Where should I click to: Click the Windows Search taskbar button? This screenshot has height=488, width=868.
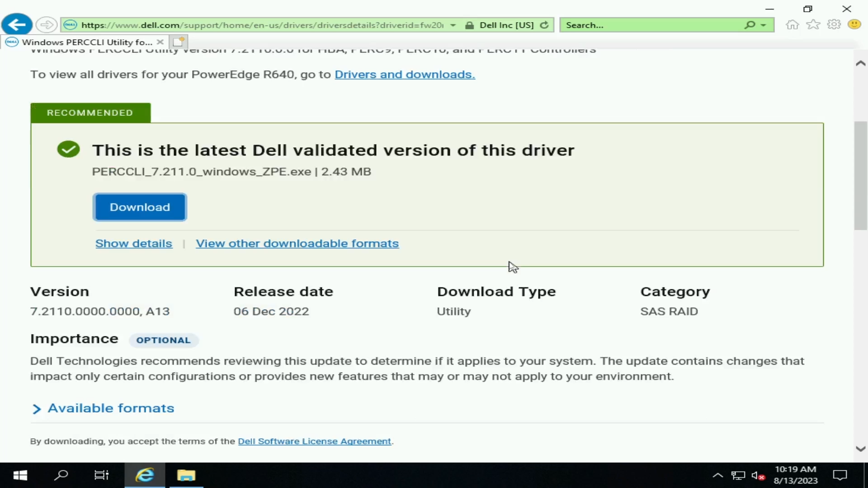[61, 475]
